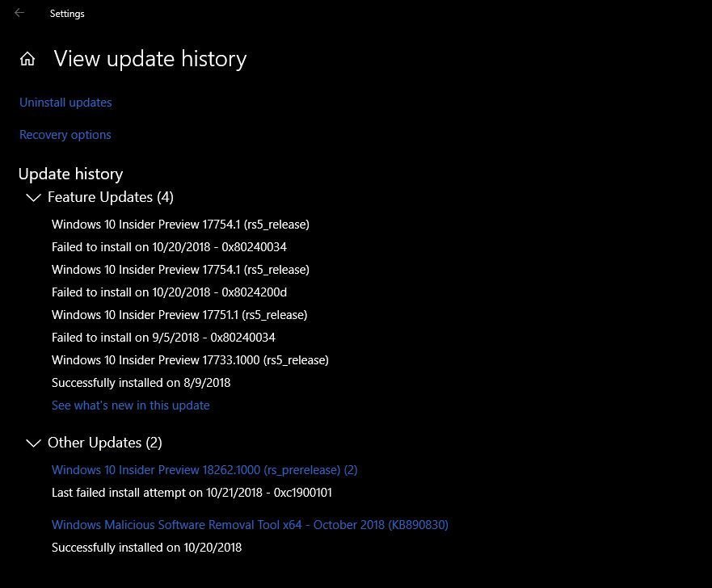The width and height of the screenshot is (712, 588).
Task: Select Successfully installed on 10/20/2018 line
Action: [146, 548]
